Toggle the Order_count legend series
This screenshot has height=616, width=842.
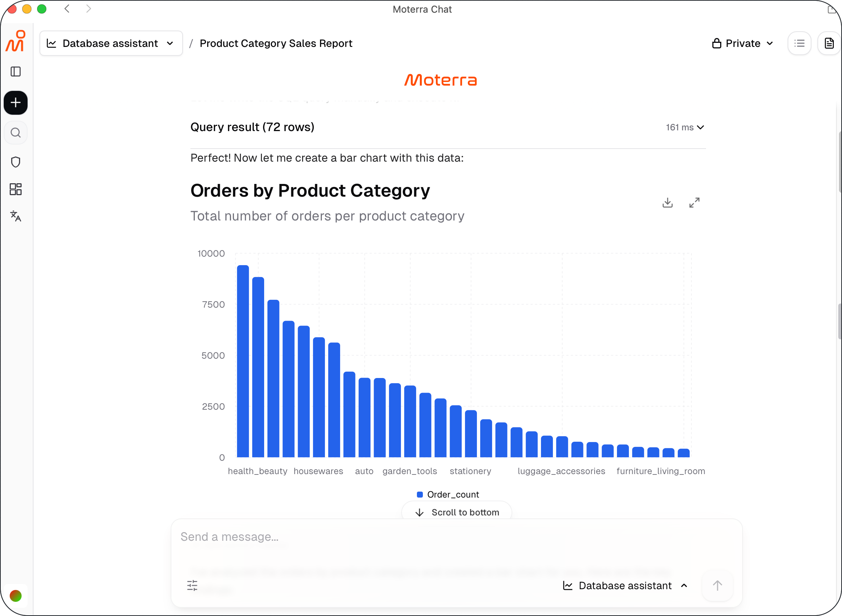(448, 495)
